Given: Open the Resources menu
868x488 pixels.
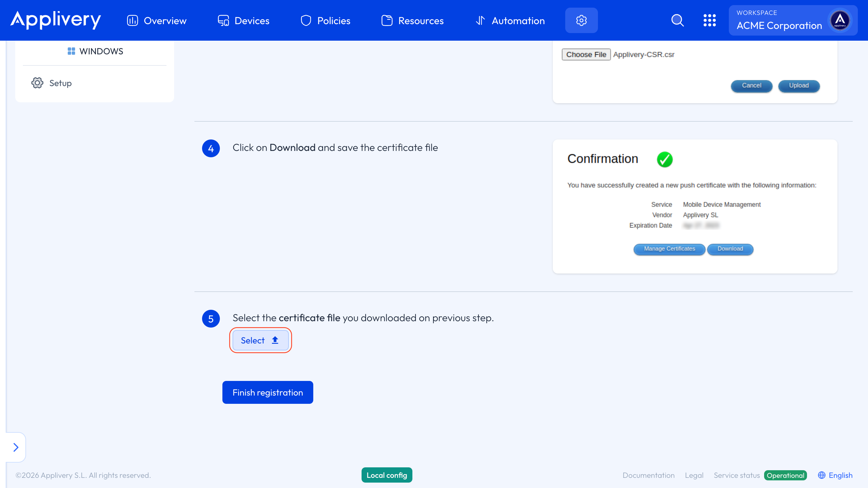Looking at the screenshot, I should tap(412, 21).
